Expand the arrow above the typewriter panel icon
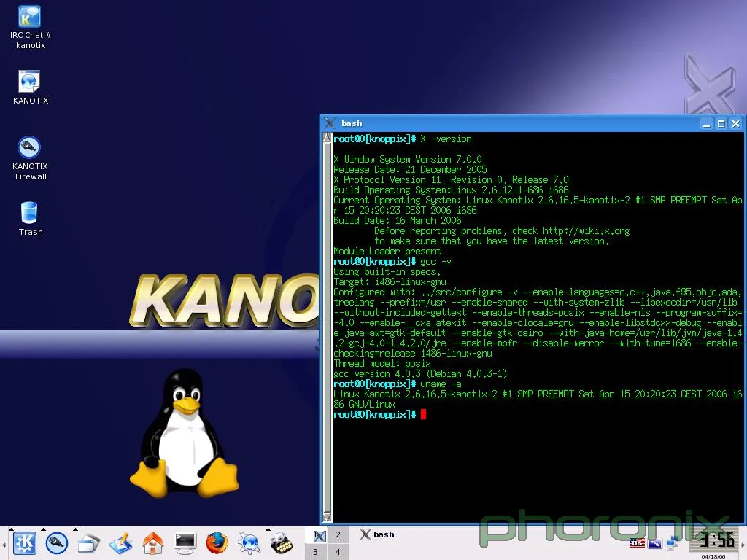Viewport: 747px width, 560px height. [x=268, y=529]
